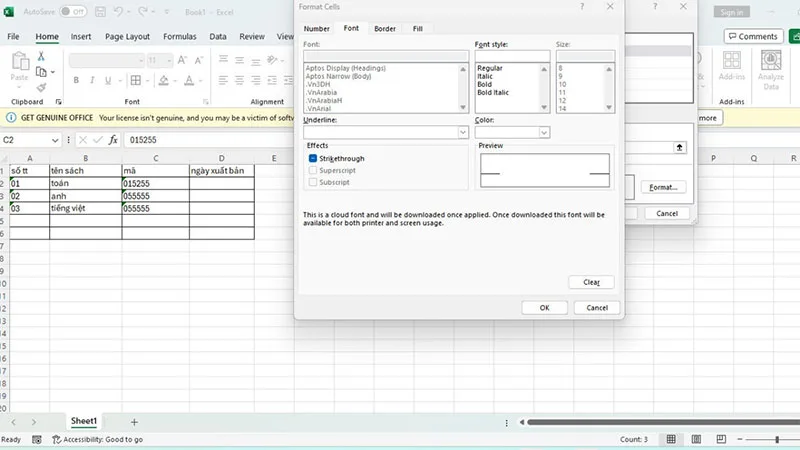
Task: Open the Formulas ribbon tab
Action: pyautogui.click(x=180, y=36)
